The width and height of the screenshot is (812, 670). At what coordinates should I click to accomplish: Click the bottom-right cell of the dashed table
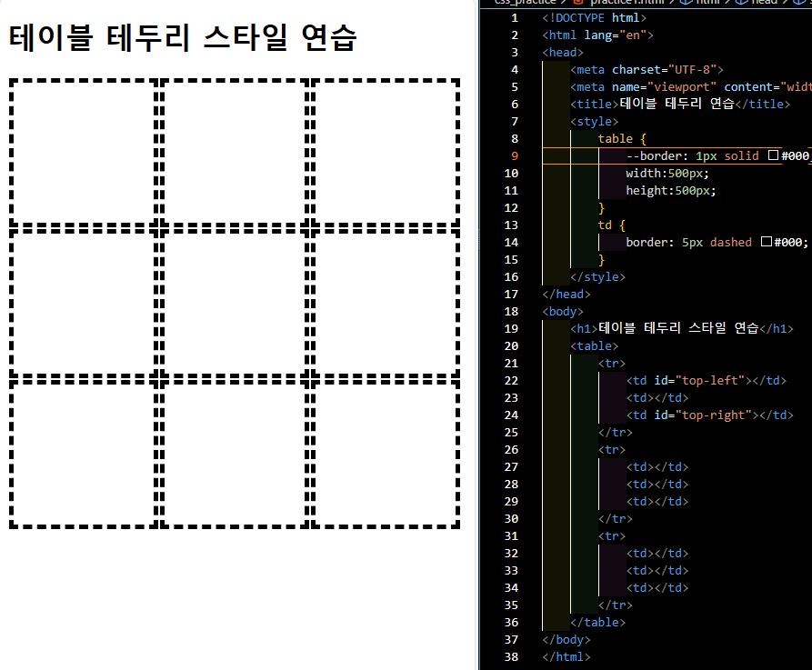tap(386, 455)
